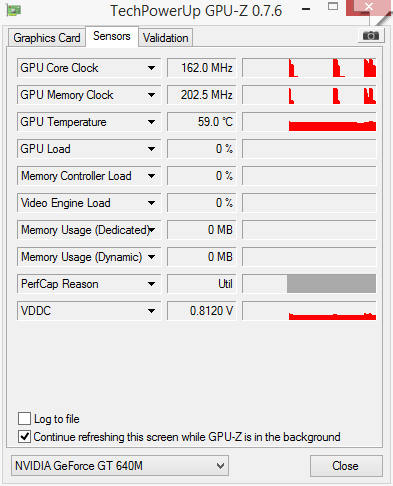Screen dimensions: 393x486
Task: Click the GPU Temperature history graph
Action: point(309,122)
